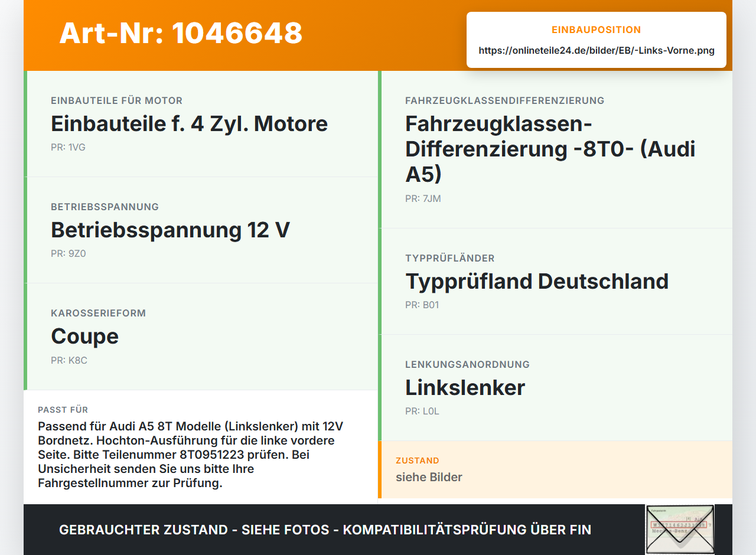Click the TYPPRÜFLÄNDER label
Viewport: 756px width, 555px height.
tap(449, 258)
